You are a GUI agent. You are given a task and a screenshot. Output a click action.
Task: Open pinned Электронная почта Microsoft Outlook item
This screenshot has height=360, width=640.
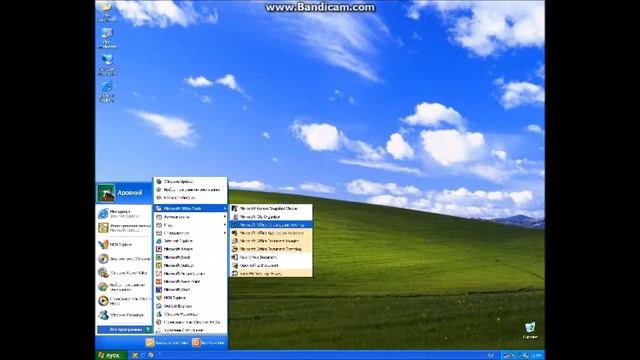pyautogui.click(x=124, y=228)
